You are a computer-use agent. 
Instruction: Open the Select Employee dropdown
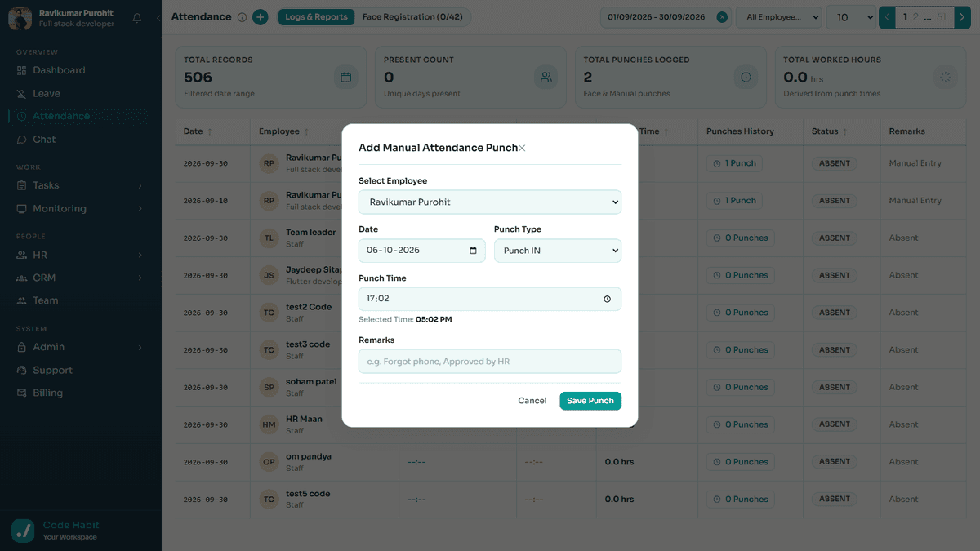coord(490,202)
